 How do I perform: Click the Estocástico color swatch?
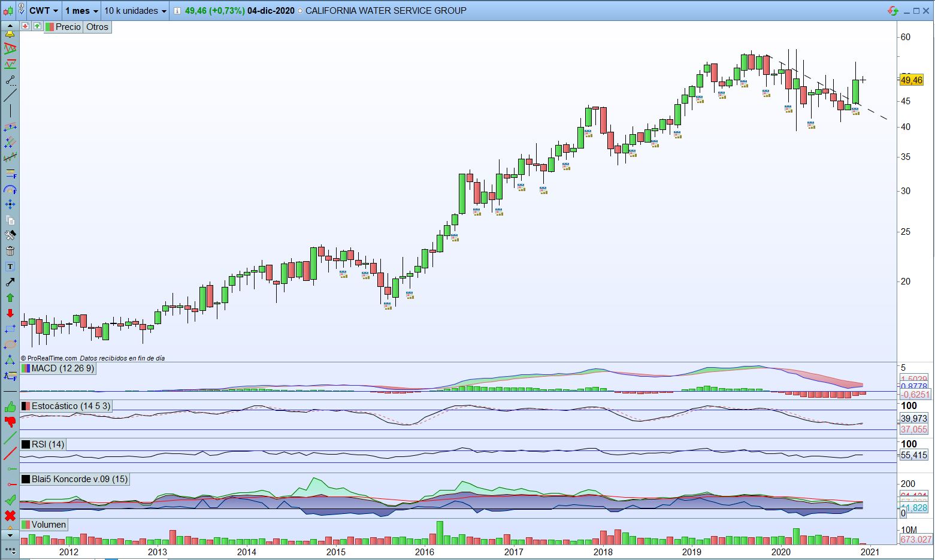coord(26,406)
